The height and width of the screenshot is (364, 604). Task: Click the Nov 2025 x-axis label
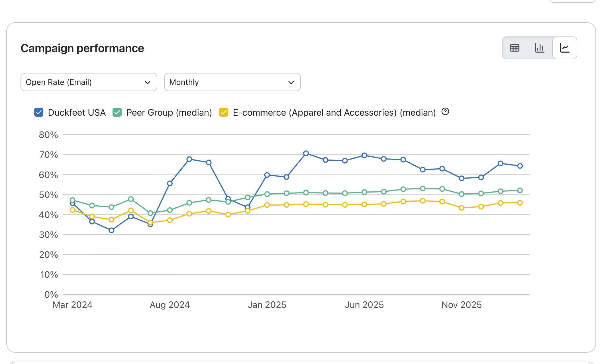[x=462, y=305]
